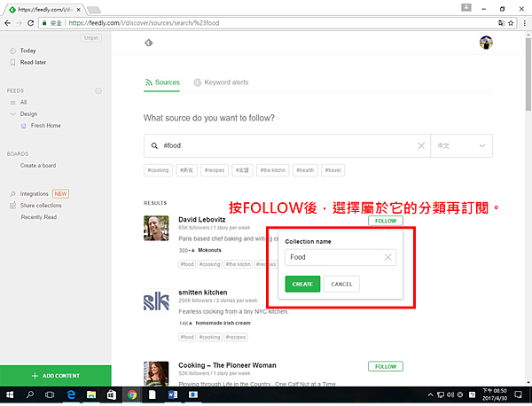Select the All feeds item
The height and width of the screenshot is (406, 532).
pos(23,103)
